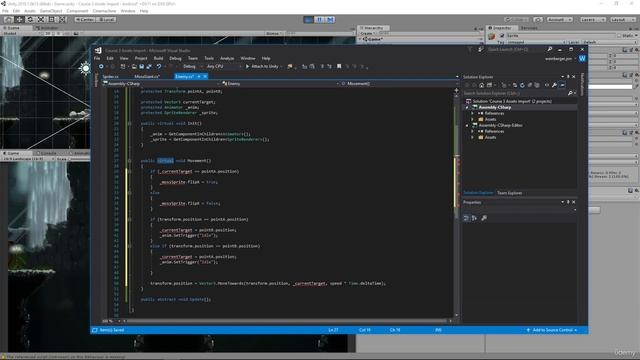
Task: Select the Solution 'Course 3 Assets Import' node
Action: [512, 101]
